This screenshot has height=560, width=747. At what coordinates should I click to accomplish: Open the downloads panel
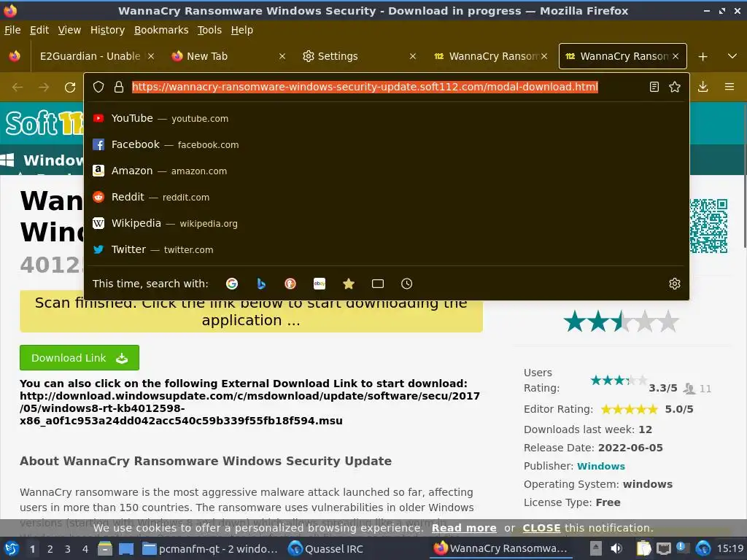703,87
